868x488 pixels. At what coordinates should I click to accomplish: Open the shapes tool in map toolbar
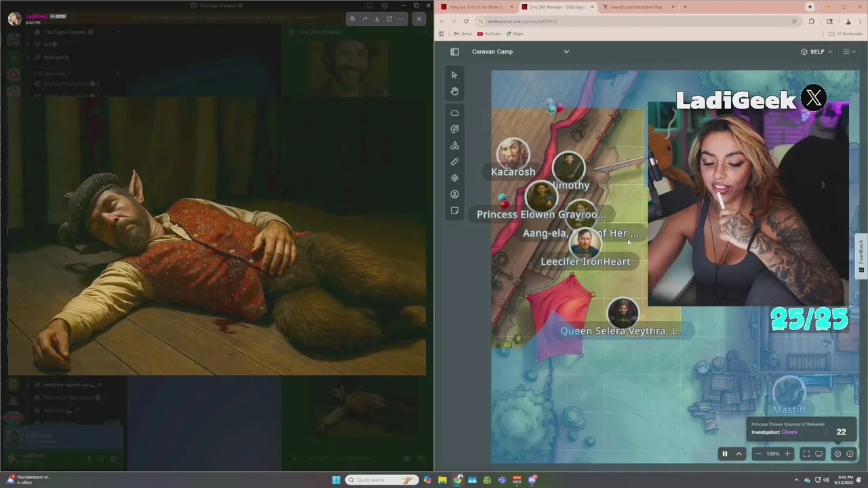(454, 146)
